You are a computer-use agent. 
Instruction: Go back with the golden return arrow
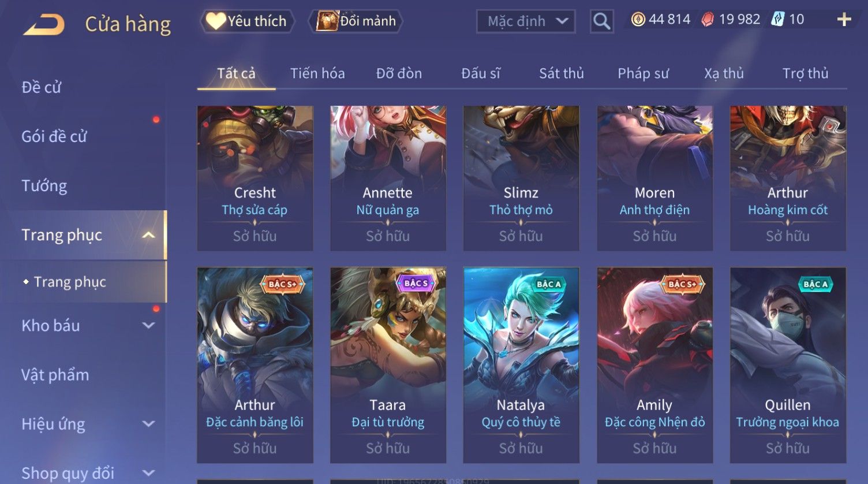coord(44,25)
